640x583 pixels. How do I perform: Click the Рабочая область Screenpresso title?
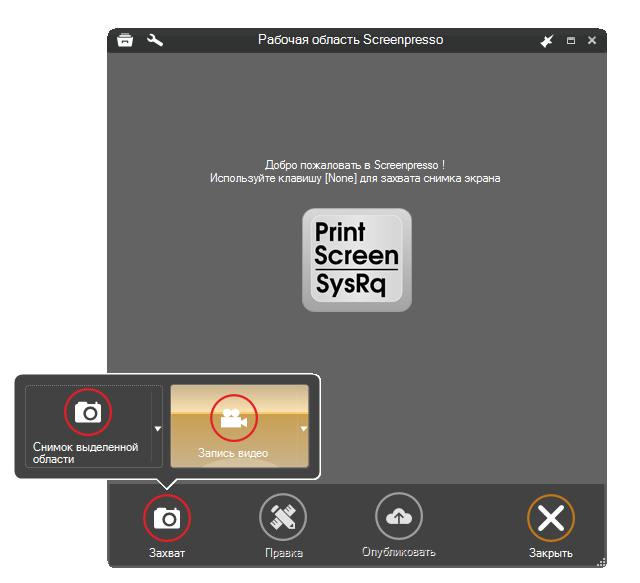tap(350, 40)
